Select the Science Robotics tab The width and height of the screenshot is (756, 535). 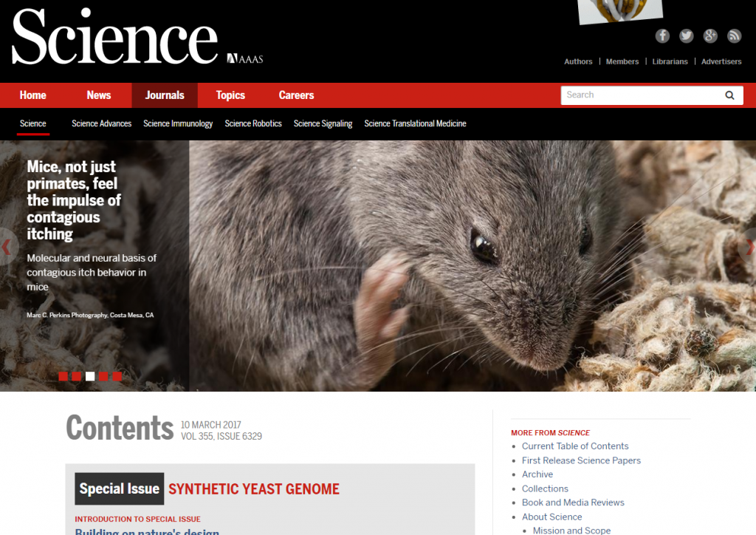[253, 123]
